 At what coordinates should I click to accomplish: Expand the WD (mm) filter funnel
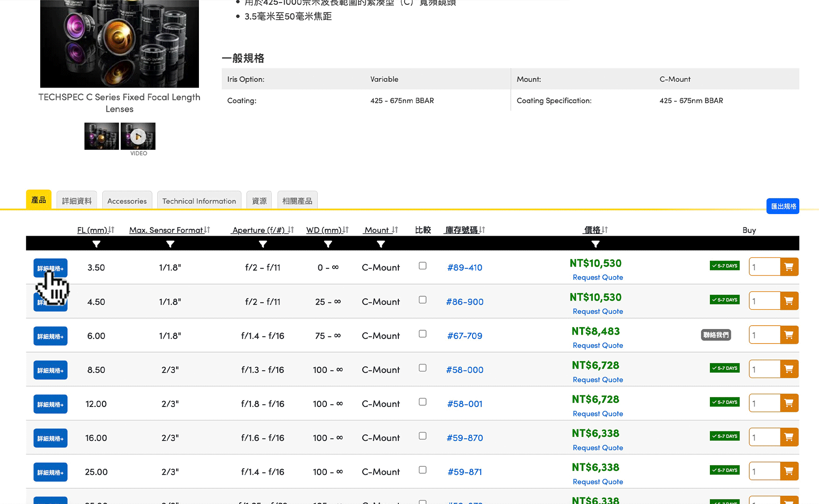pos(328,244)
